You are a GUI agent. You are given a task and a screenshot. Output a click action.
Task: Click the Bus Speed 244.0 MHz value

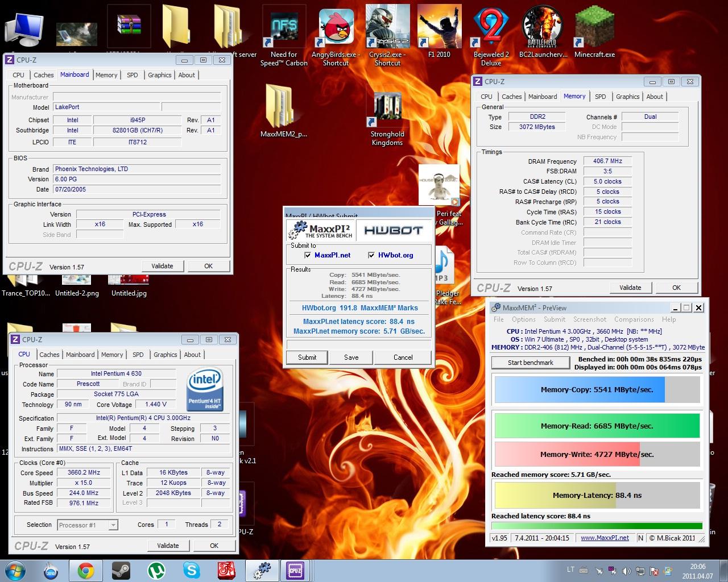coord(84,493)
